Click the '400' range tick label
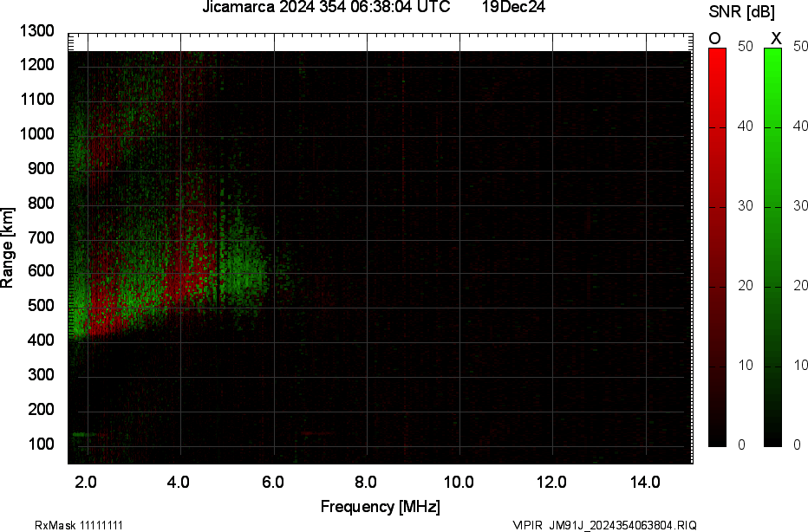 point(42,340)
